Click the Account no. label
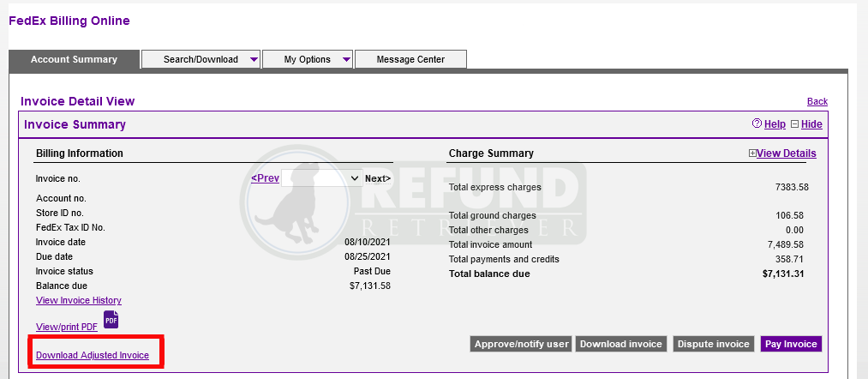This screenshot has height=379, width=868. [61, 198]
